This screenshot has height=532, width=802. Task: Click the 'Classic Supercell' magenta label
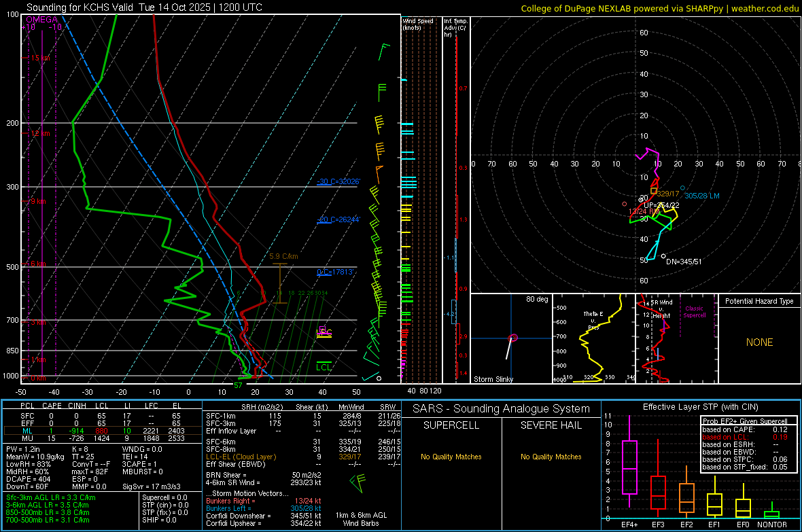[695, 312]
